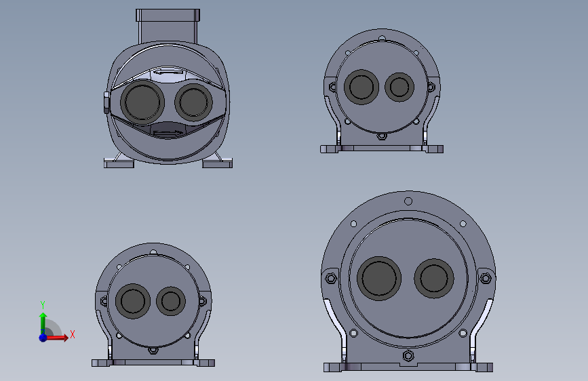The image size is (588, 381).
Task: Select the smaller dark bore of the oval-bodied pump
Action: [x=193, y=102]
